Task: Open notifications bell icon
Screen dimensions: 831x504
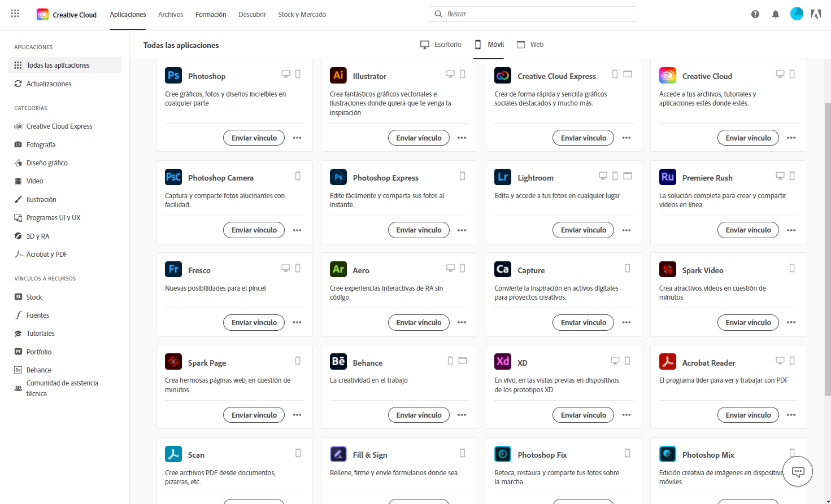Action: [776, 14]
